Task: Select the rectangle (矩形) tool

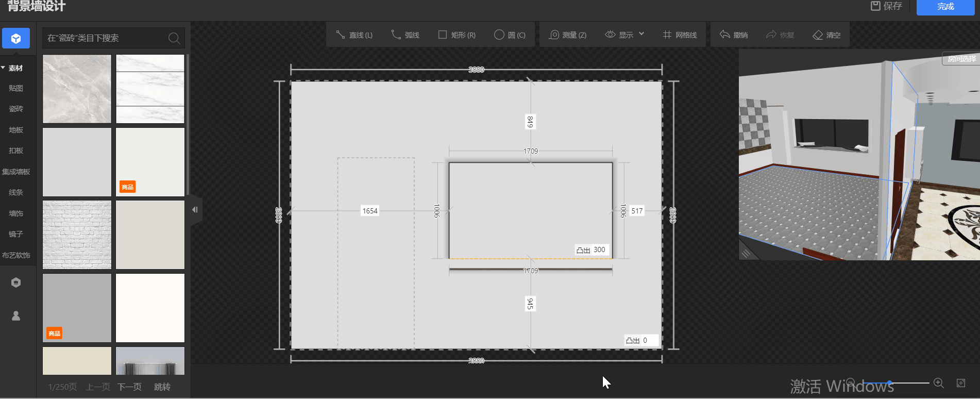Action: 457,35
